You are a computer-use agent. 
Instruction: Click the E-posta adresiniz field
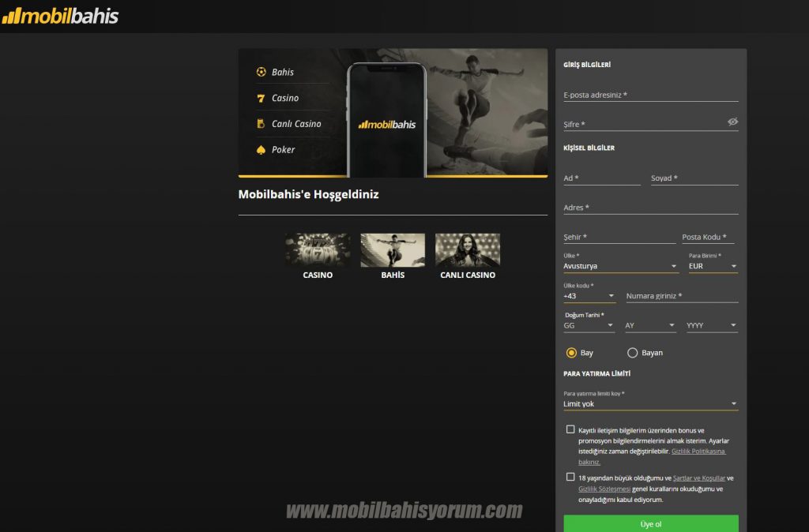[x=651, y=95]
